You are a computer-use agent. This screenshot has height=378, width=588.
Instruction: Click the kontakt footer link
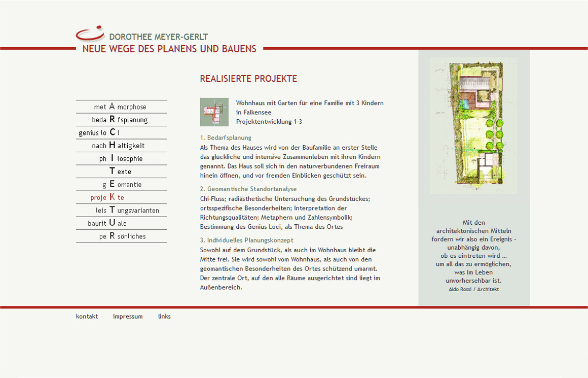tap(87, 316)
